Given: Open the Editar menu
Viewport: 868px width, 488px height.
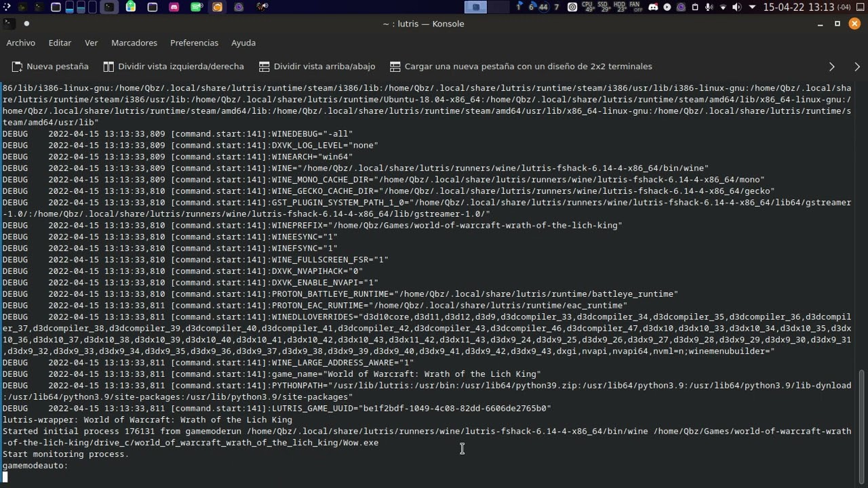Looking at the screenshot, I should [x=60, y=43].
